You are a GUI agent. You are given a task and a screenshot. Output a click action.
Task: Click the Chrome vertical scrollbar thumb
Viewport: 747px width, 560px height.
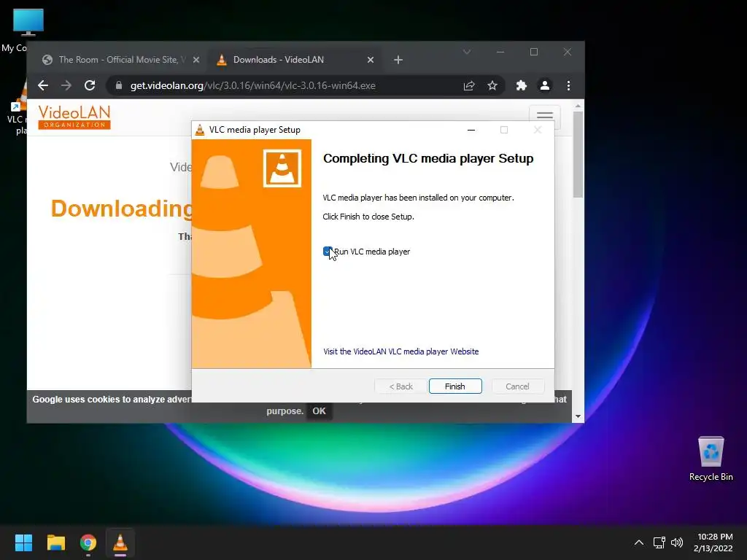tap(578, 155)
